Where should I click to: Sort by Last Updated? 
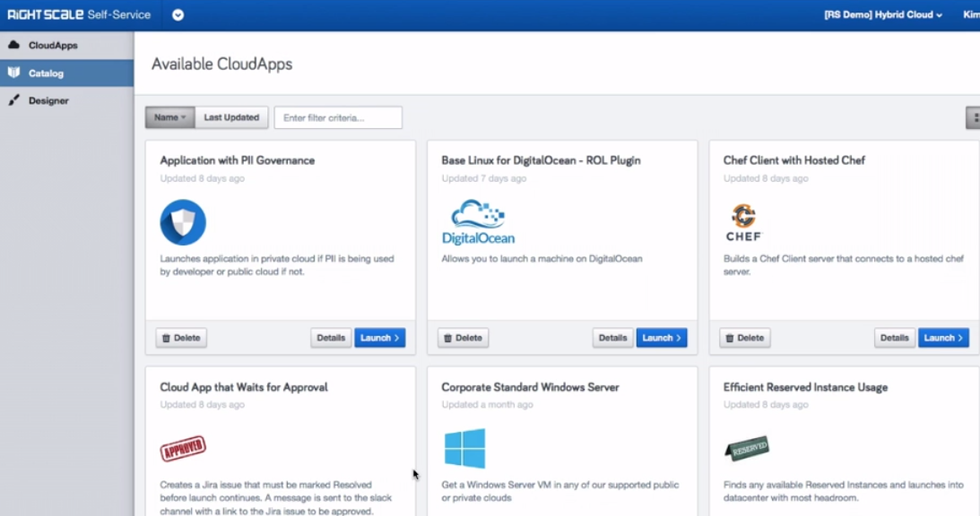tap(231, 117)
